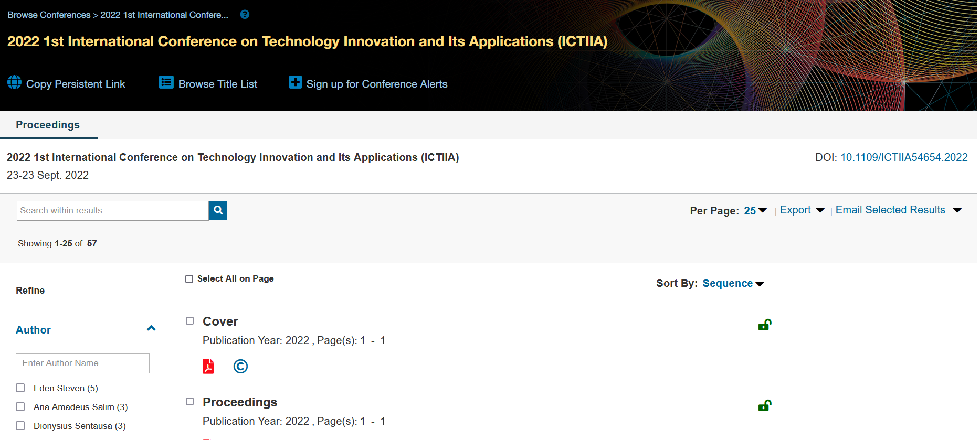Open the Per Page 25 dropdown

click(x=755, y=211)
